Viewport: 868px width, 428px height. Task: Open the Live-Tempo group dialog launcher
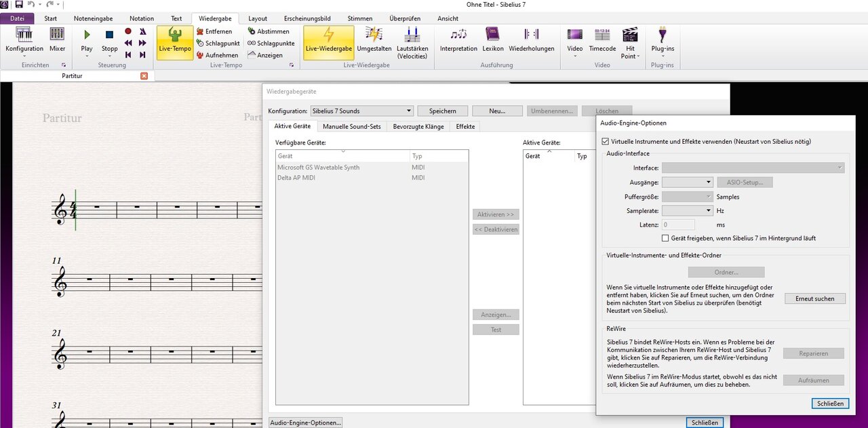click(x=292, y=65)
